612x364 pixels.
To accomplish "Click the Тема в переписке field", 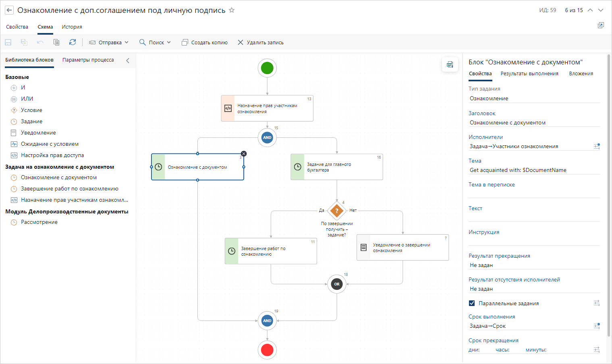I will pos(534,194).
